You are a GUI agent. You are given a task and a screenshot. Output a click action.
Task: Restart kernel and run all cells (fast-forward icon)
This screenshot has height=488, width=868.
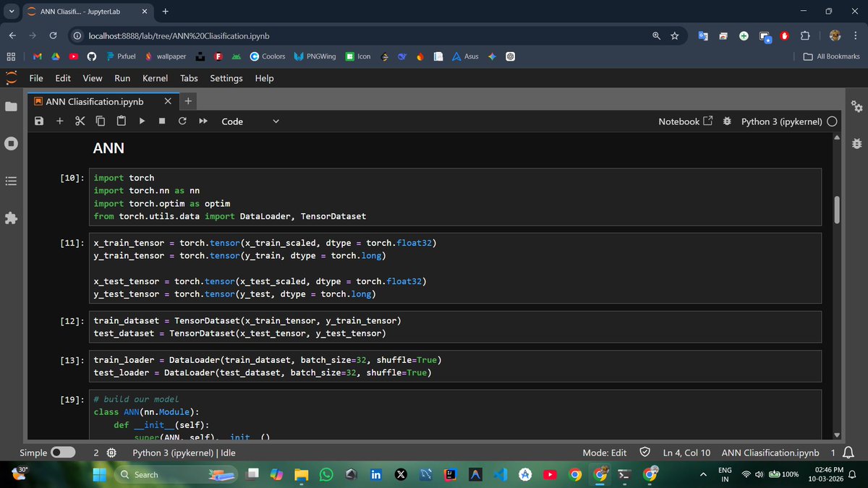click(x=203, y=121)
